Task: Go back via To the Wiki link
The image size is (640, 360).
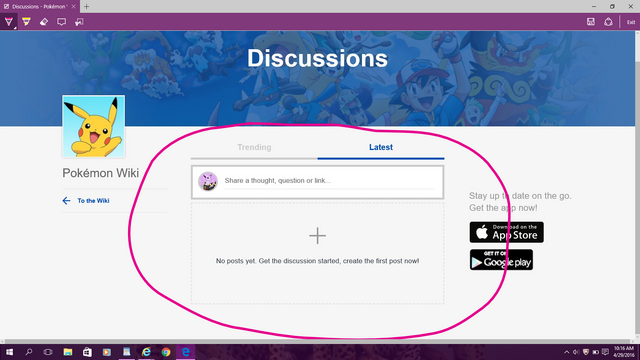Action: [x=93, y=200]
